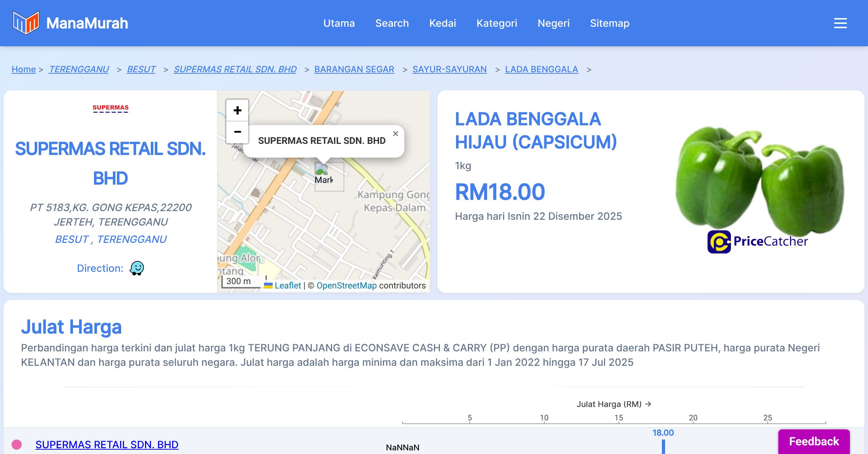Open TERENGGANU breadcrumb link

(x=79, y=69)
